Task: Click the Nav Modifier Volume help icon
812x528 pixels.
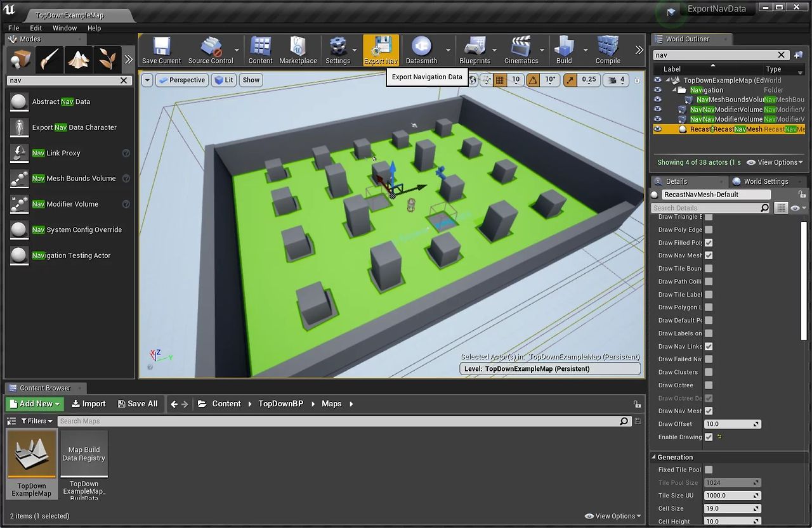Action: 126,204
